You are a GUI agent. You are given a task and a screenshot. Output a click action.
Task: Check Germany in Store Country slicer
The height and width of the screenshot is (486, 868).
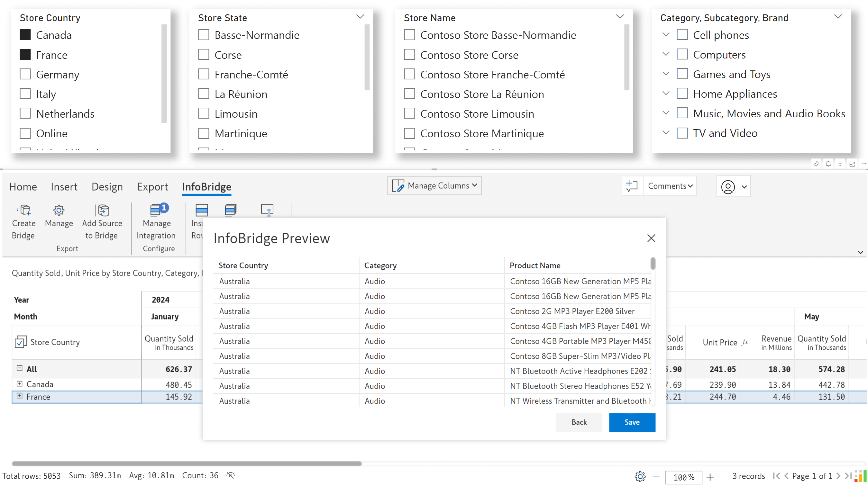[25, 74]
